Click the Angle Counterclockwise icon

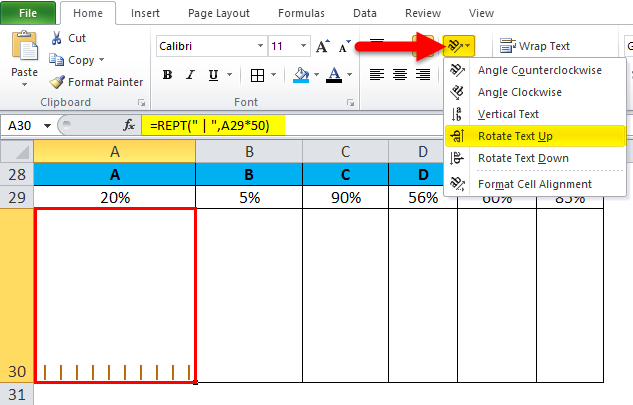(457, 70)
